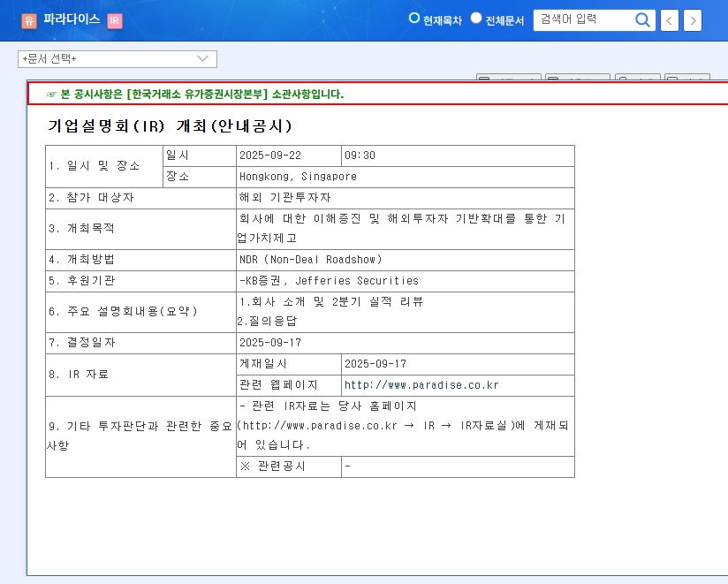Image resolution: width=728 pixels, height=584 pixels.
Task: Select the 전체문서 radio button
Action: (476, 18)
